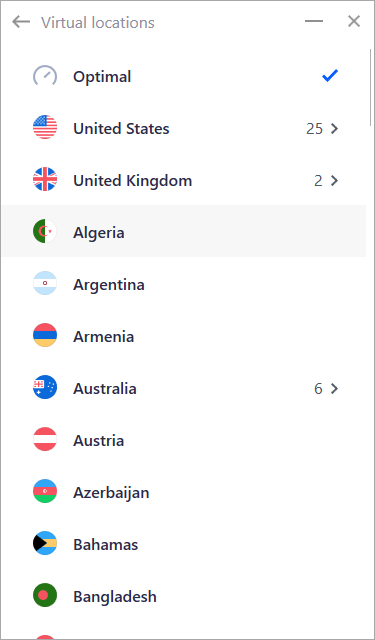Image resolution: width=375 pixels, height=640 pixels.
Task: Minimize the Virtual locations window
Action: (x=314, y=21)
